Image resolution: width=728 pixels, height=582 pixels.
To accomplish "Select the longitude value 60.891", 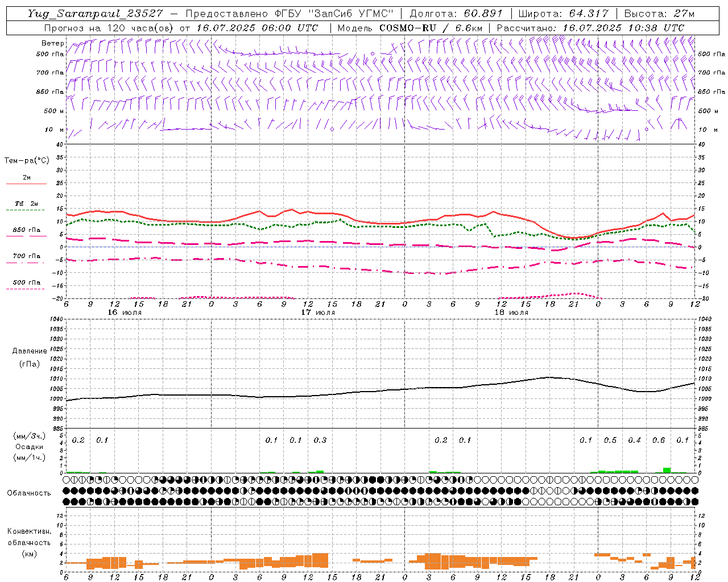I will [x=483, y=14].
